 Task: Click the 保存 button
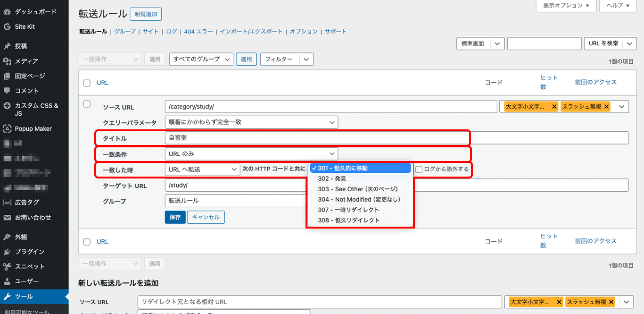(175, 217)
